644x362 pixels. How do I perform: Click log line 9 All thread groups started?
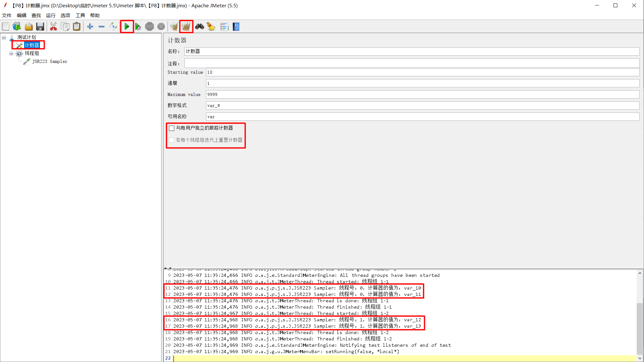pos(306,275)
